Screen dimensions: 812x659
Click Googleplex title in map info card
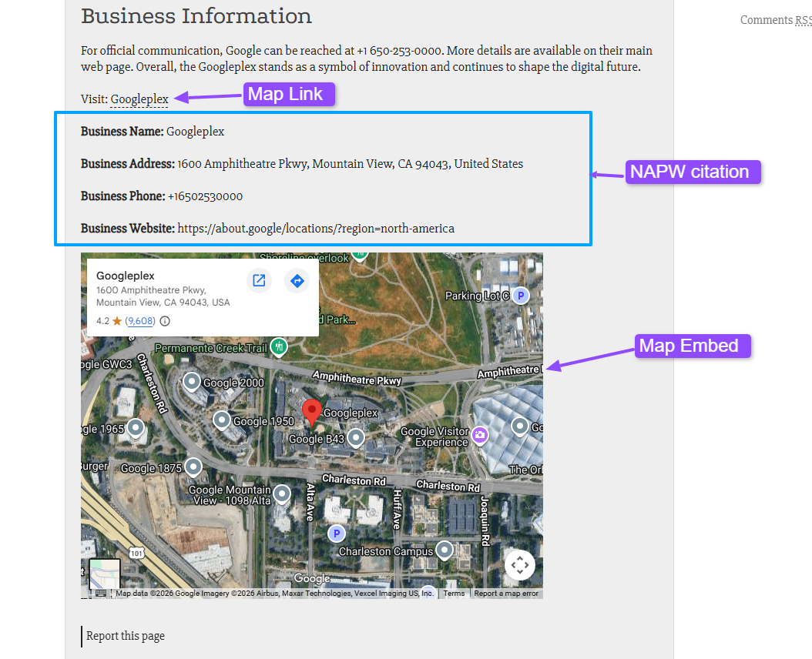(126, 276)
